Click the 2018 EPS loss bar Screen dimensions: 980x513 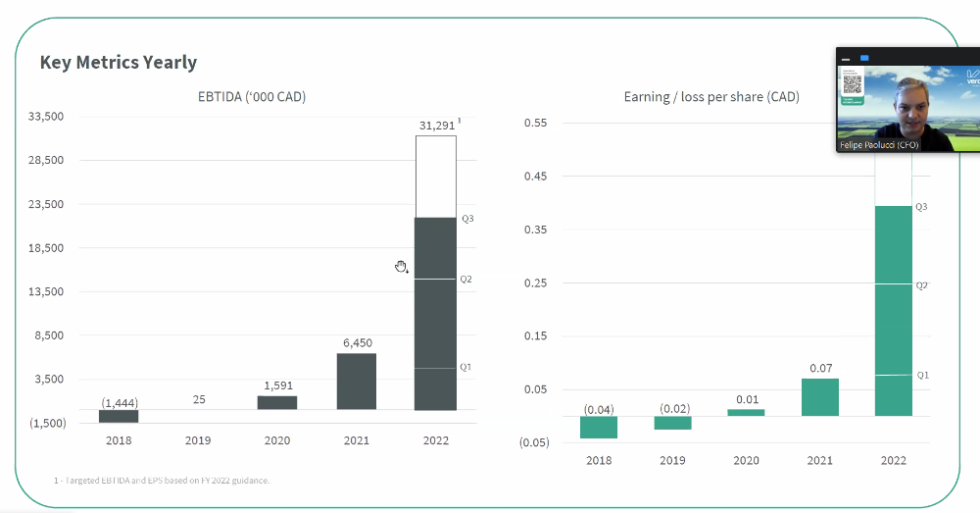599,428
